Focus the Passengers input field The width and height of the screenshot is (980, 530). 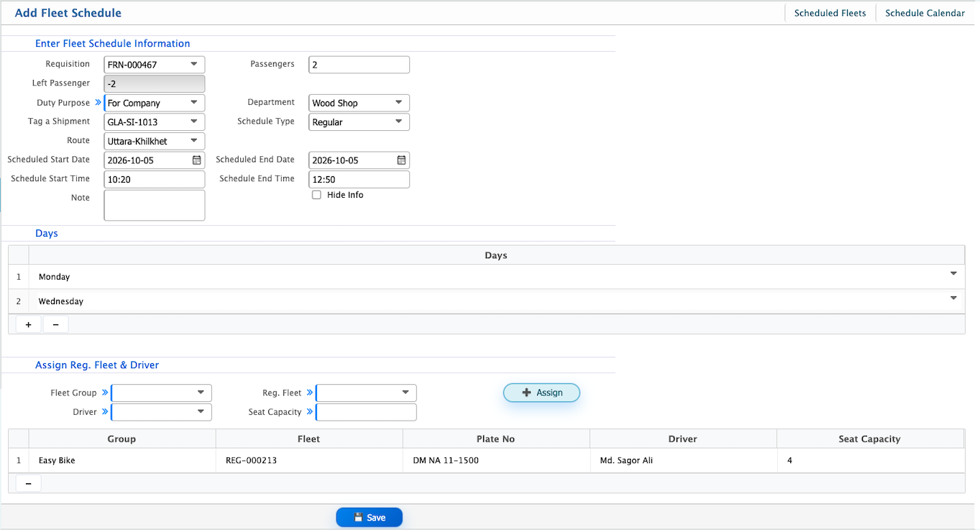tap(360, 65)
